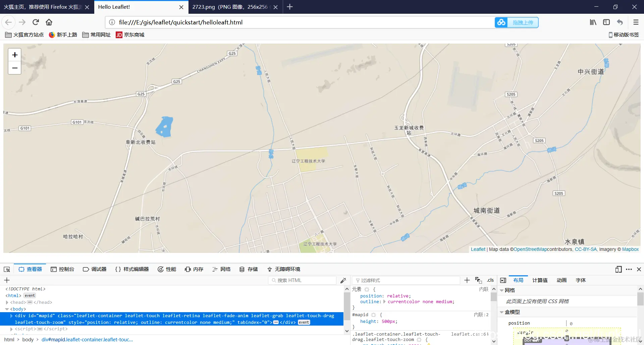Screen dimensions: 644x345
Task: Click the 搜索 HTML search field
Action: point(302,280)
